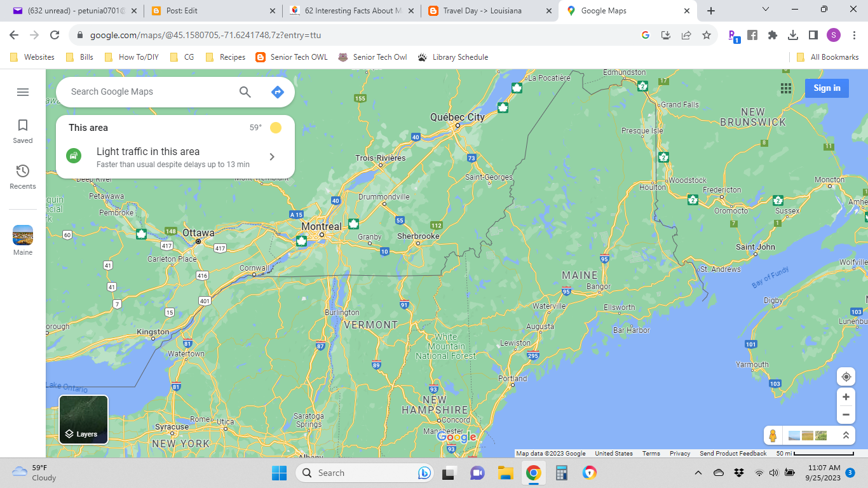868x488 pixels.
Task: Click the United States region link
Action: (614, 454)
